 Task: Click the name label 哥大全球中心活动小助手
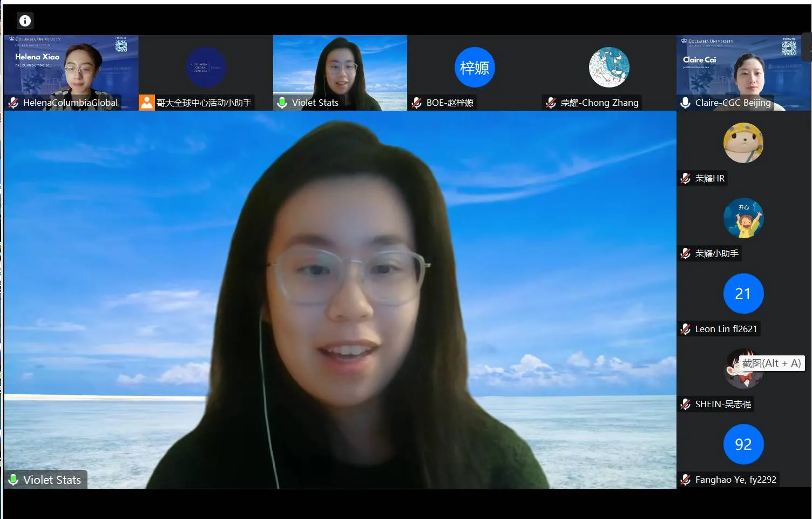tap(204, 103)
